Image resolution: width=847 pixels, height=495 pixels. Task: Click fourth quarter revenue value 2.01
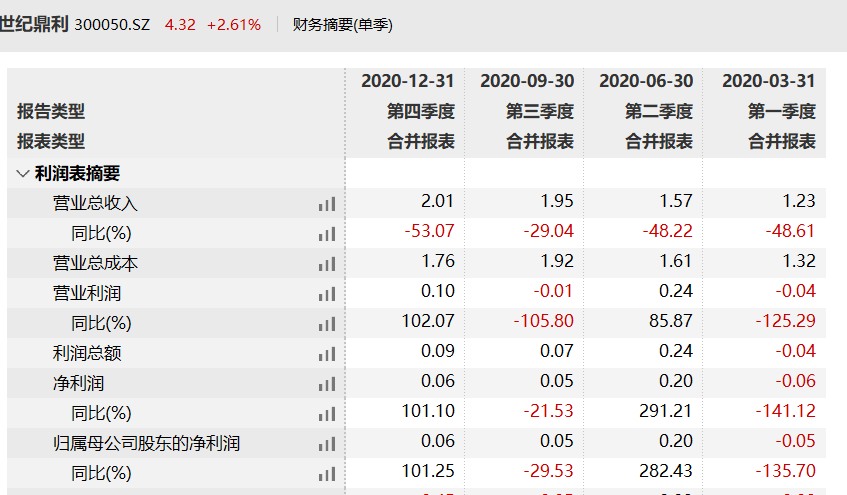coord(438,201)
